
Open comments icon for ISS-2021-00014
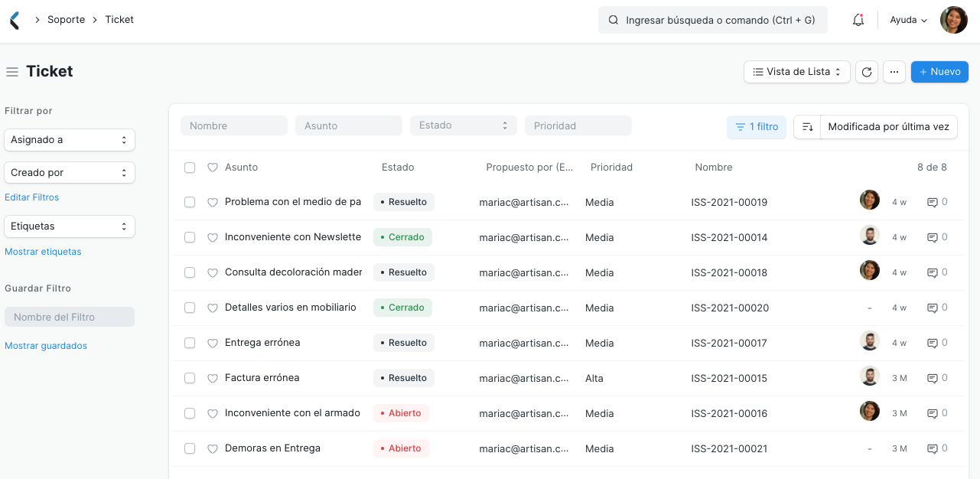pyautogui.click(x=933, y=238)
